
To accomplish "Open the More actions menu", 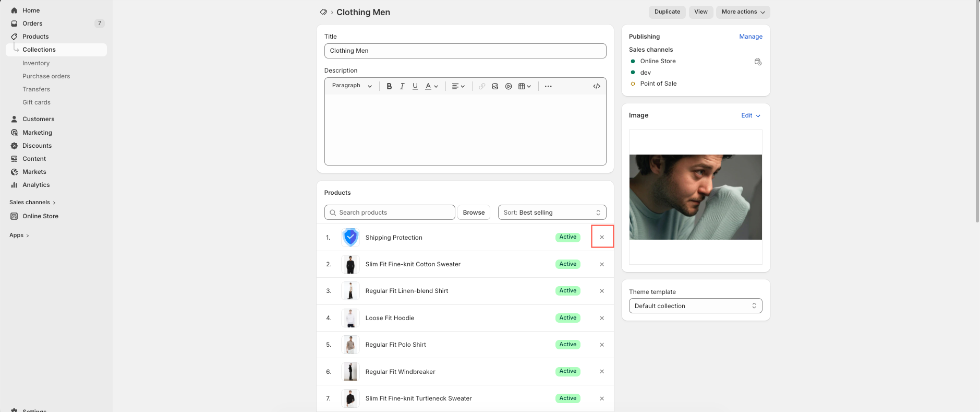I will (x=743, y=12).
